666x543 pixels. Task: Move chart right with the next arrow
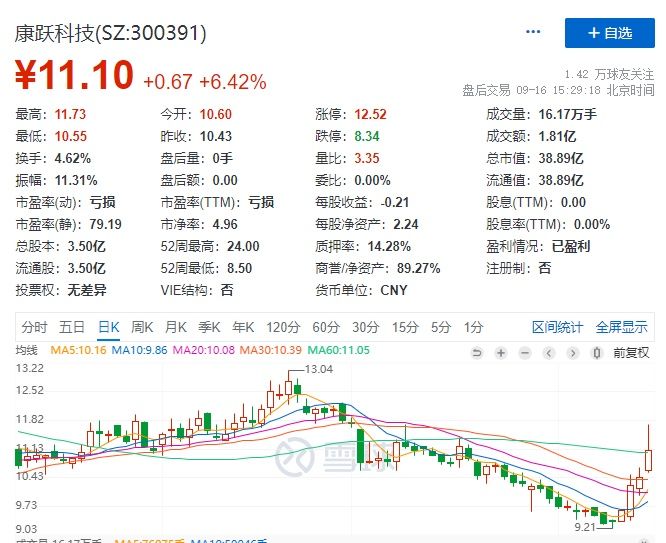[x=573, y=353]
